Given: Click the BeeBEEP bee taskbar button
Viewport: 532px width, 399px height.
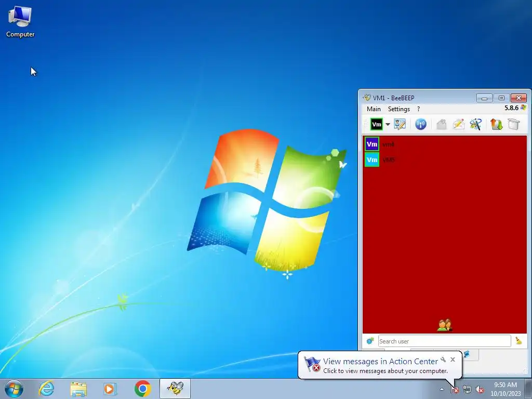Looking at the screenshot, I should (175, 389).
